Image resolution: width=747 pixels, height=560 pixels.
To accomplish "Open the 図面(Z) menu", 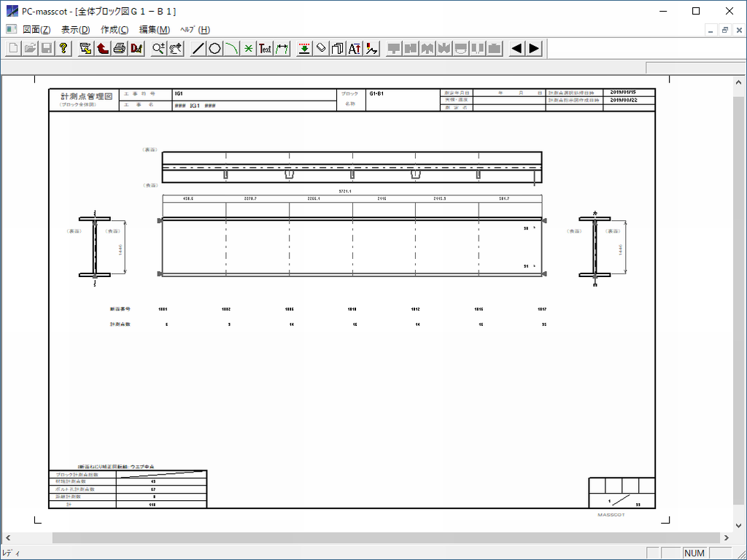I will (x=36, y=30).
